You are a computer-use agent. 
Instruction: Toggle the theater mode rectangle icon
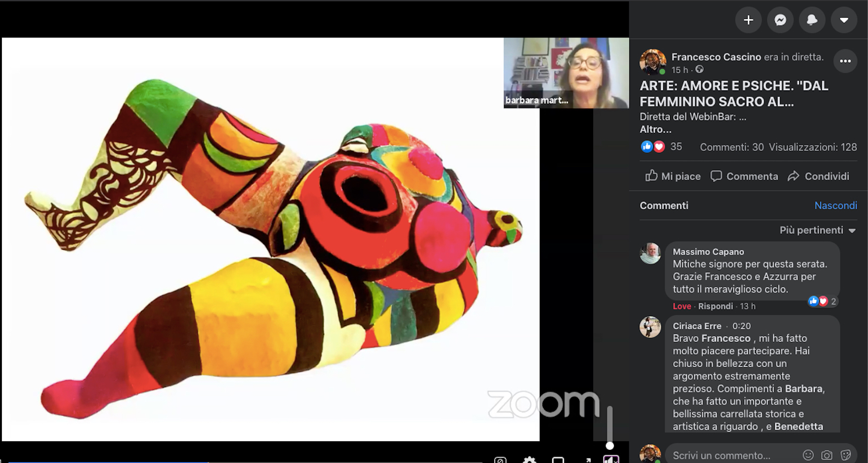coord(558,460)
